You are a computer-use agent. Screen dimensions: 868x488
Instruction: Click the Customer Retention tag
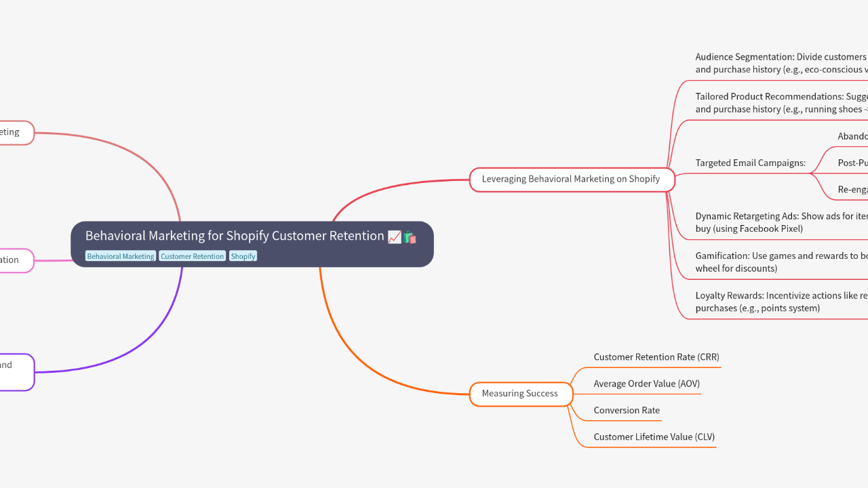[x=192, y=256]
